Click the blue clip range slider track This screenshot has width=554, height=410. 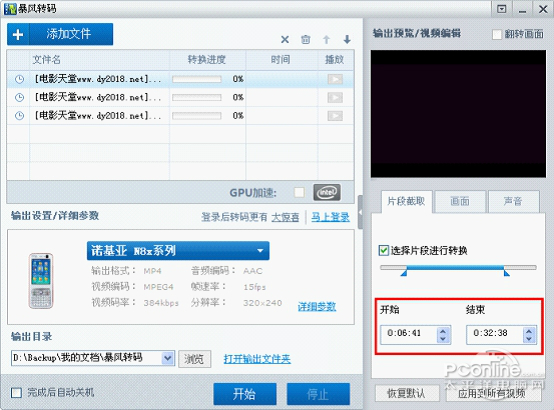(x=455, y=268)
